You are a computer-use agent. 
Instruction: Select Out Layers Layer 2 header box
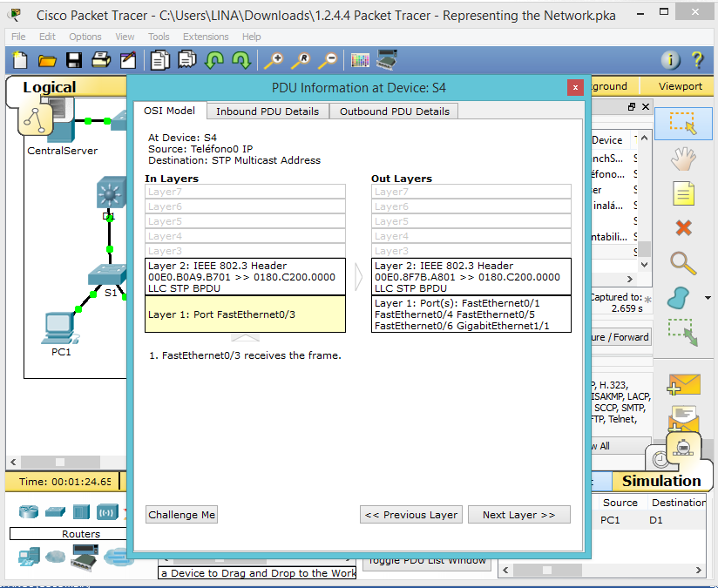[x=471, y=277]
